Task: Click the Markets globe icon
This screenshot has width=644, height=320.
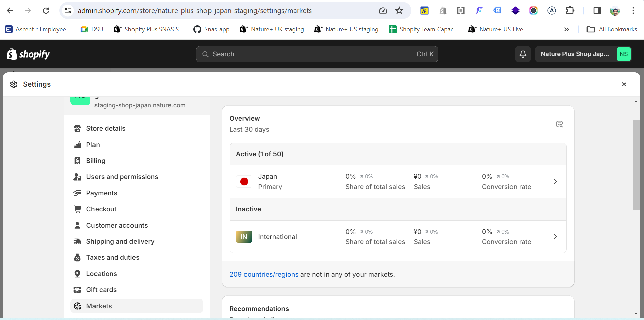Action: pos(77,306)
